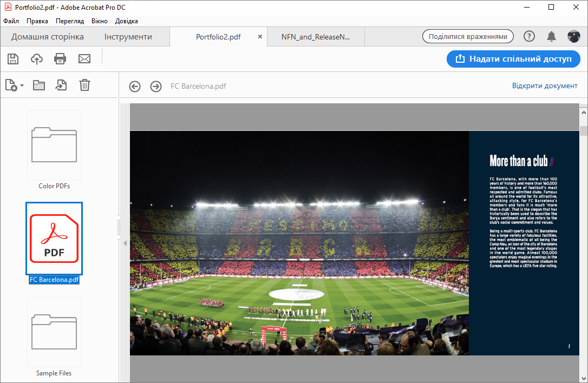Screen dimensions: 588x383
Task: Click the Sample Files label
Action: point(54,373)
